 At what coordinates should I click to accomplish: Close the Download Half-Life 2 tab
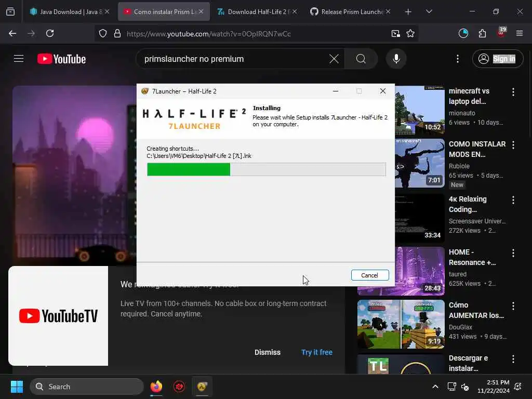[295, 11]
